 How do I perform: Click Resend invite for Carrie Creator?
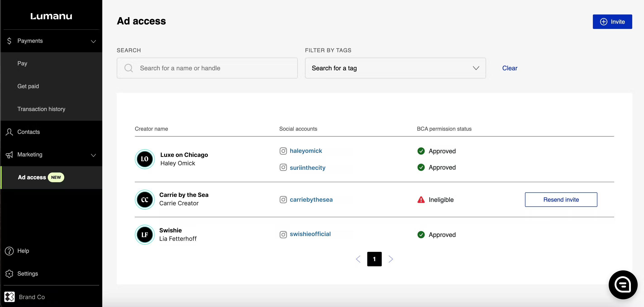561,200
